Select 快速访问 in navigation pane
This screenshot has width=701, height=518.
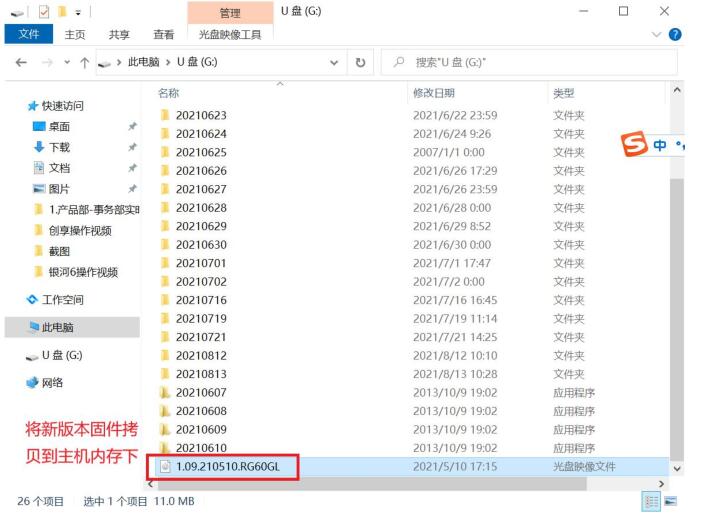click(x=63, y=106)
